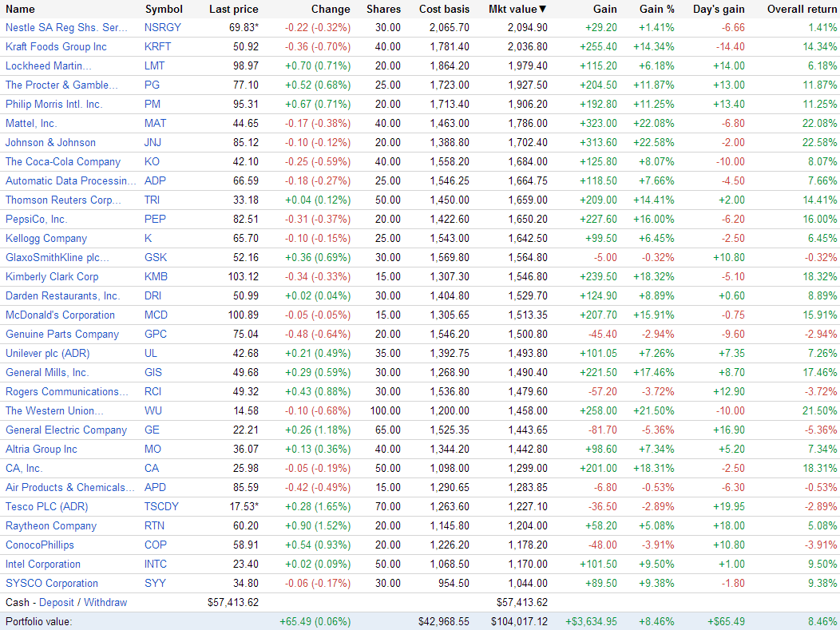Open the Nestle SA Reg Shs stock link
This screenshot has width=840, height=630.
click(66, 27)
